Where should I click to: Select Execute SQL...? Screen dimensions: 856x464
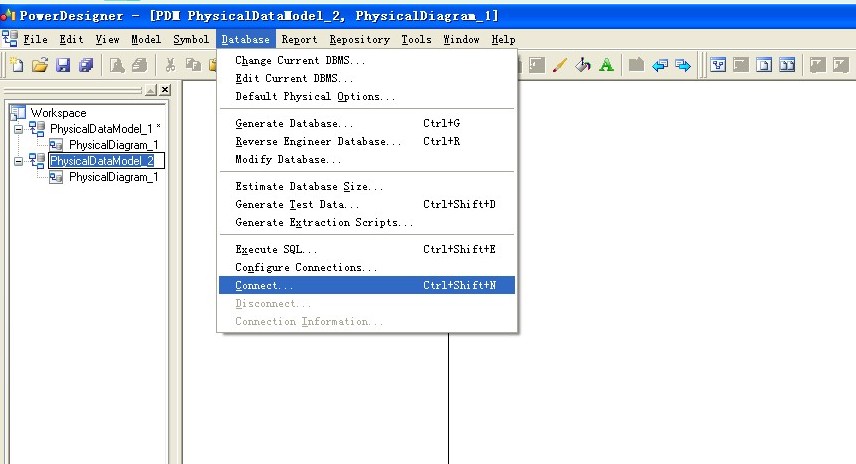point(367,249)
